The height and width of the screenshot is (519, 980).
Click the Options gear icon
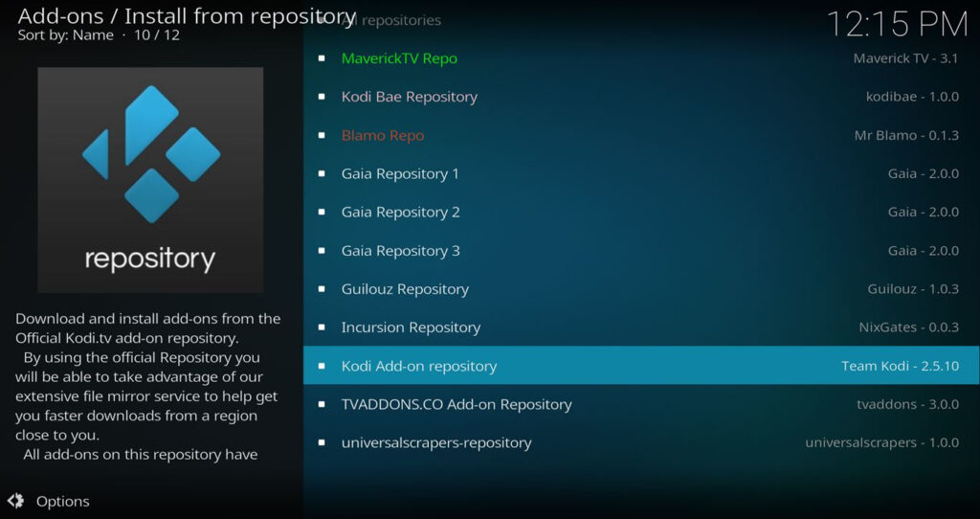point(15,501)
